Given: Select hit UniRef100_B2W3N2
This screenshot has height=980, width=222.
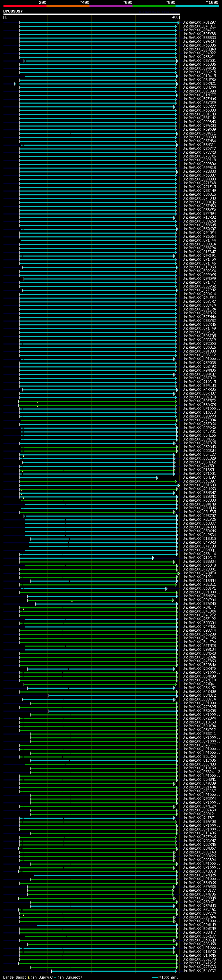Looking at the screenshot, I should click(199, 496).
